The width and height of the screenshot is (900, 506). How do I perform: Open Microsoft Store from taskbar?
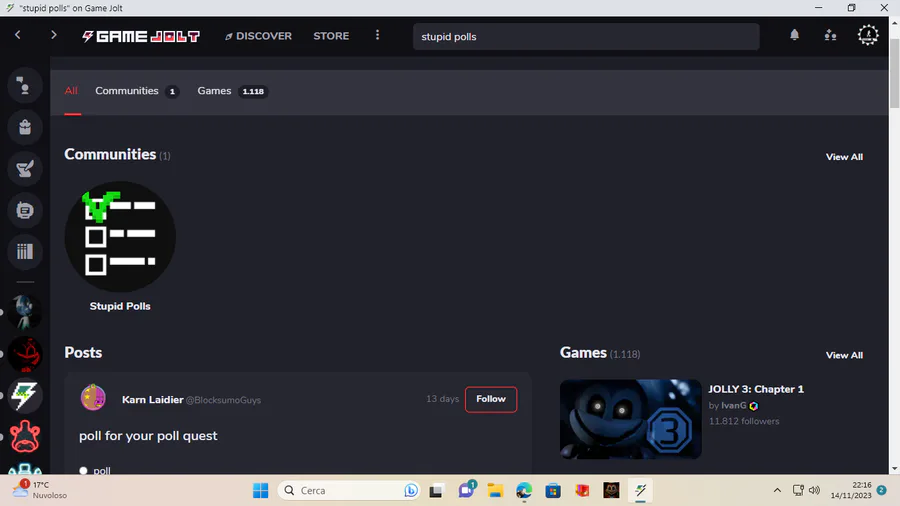click(x=553, y=491)
